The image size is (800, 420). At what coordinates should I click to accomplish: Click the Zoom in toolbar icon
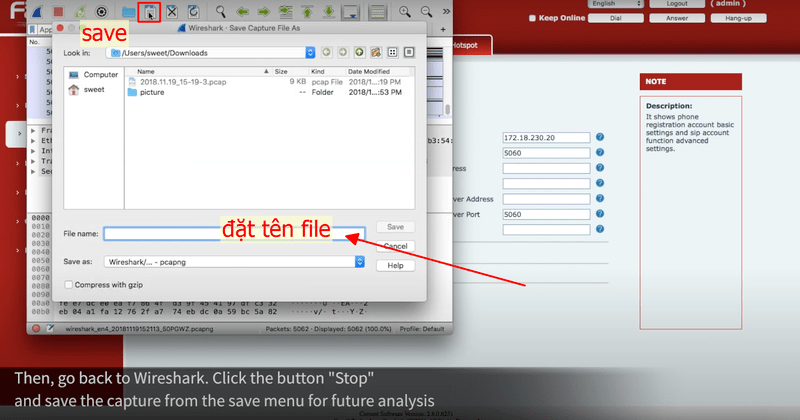click(x=405, y=12)
